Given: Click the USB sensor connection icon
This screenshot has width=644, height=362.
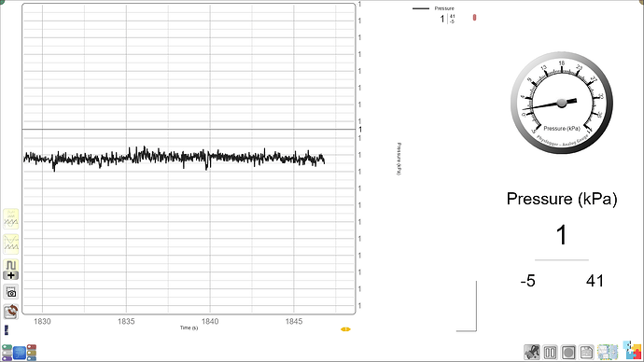Looking at the screenshot, I should coord(532,352).
